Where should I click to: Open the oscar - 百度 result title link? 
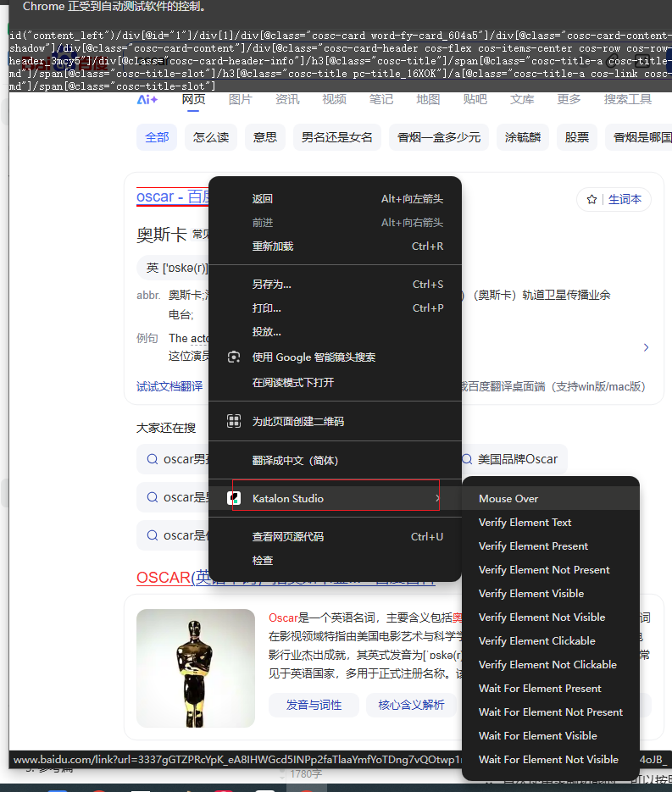click(173, 197)
